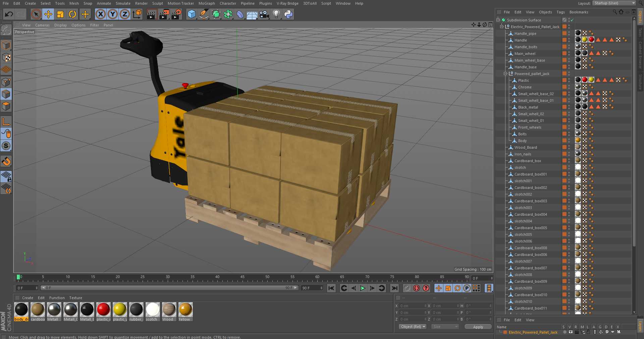Open the Size dropdown in coordinates
This screenshot has width=644, height=339.
click(445, 327)
